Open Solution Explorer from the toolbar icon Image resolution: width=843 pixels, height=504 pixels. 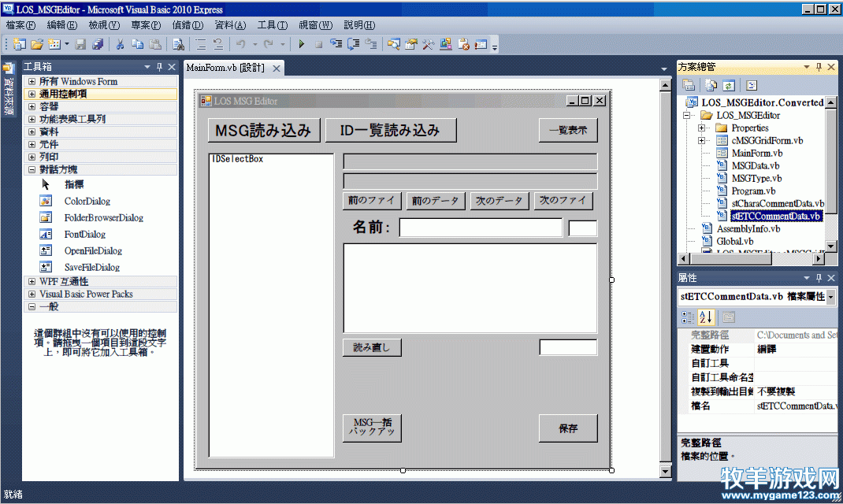tap(394, 44)
